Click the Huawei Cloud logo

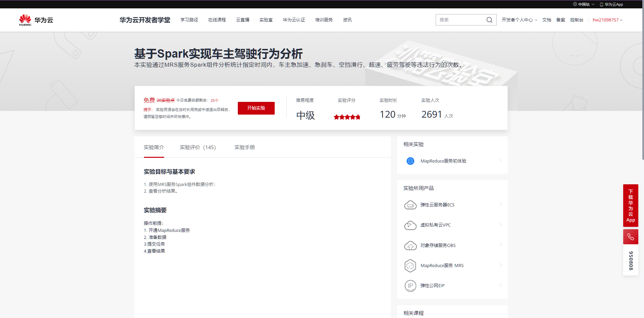pyautogui.click(x=36, y=20)
